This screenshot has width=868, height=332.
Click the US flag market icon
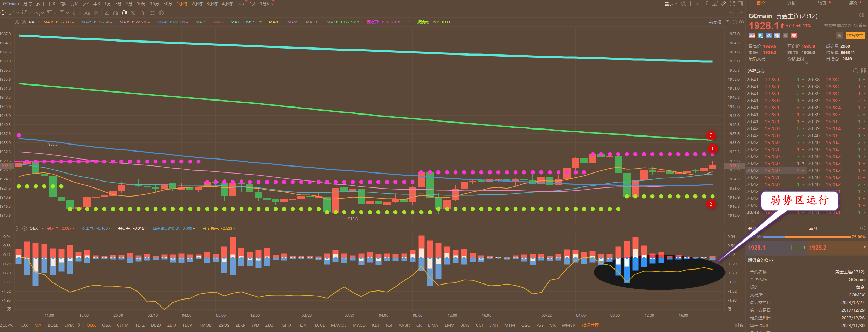752,36
